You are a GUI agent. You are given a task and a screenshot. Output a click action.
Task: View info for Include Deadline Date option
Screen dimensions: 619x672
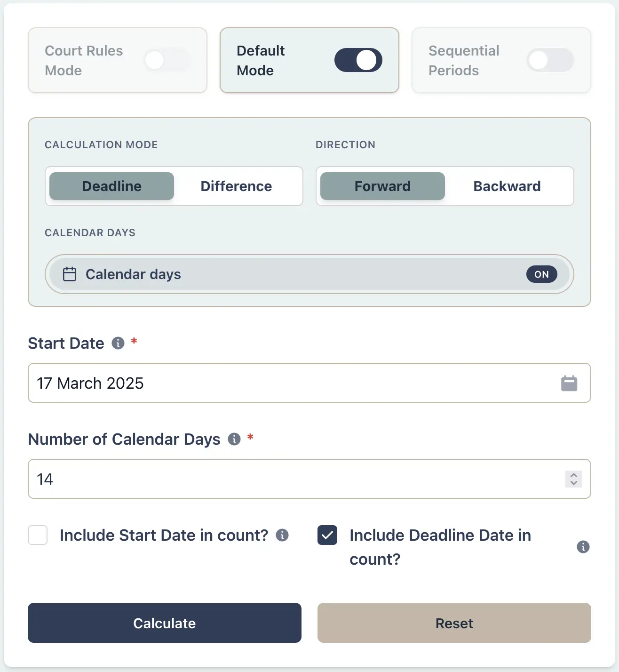click(583, 547)
